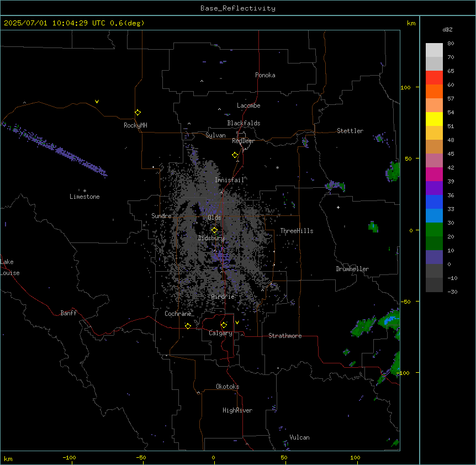The image size is (476, 465).
Task: Click the yellow marker near RockyMH
Action: (137, 113)
